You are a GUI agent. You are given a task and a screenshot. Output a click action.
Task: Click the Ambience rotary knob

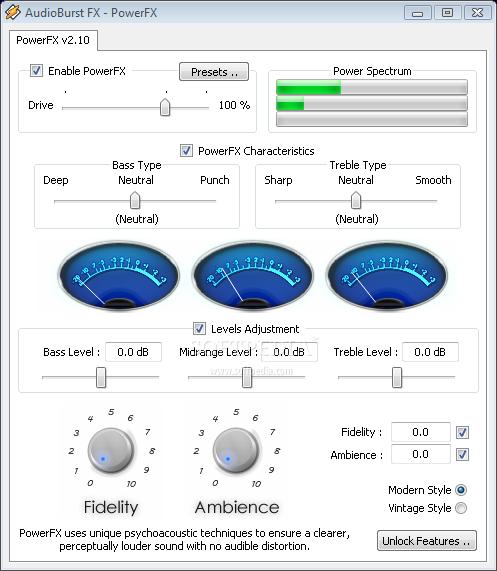pos(236,451)
